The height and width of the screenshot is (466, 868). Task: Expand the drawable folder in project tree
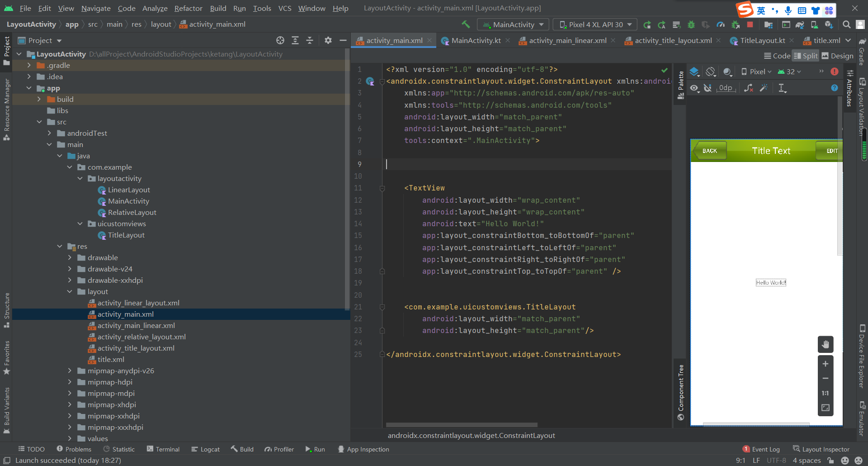[x=70, y=257]
